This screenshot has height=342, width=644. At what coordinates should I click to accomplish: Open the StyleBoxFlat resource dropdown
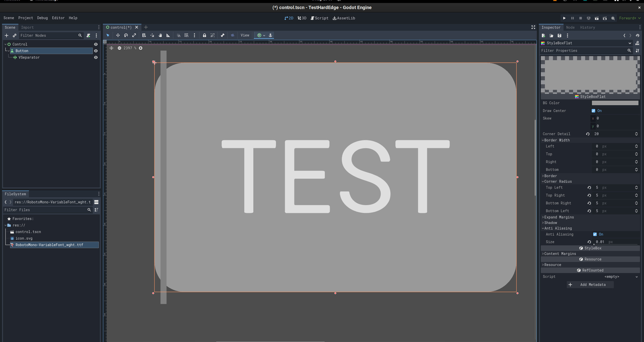tap(629, 43)
